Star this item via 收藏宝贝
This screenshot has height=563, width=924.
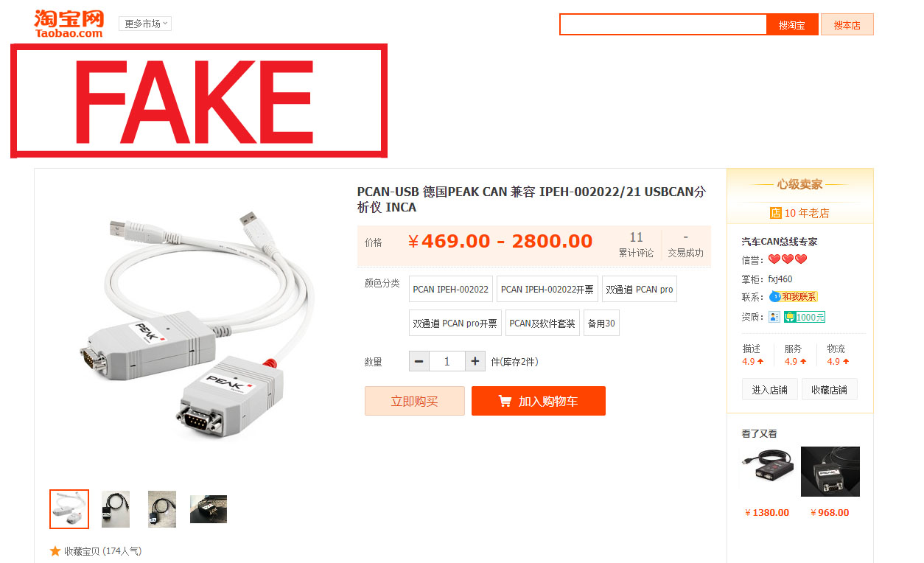95,550
